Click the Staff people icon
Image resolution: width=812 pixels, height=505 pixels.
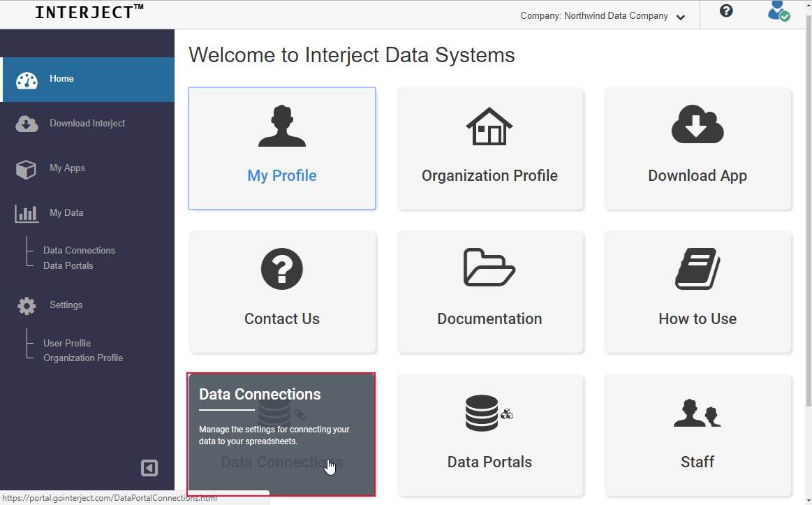[697, 413]
